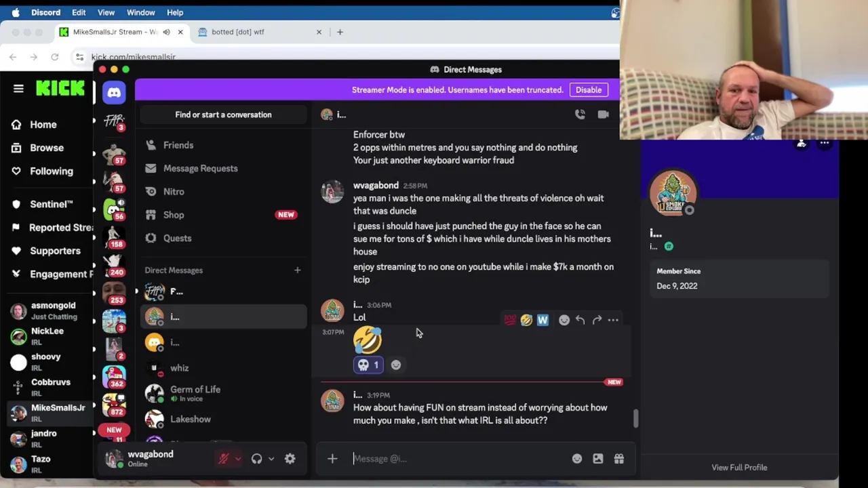
Task: Open Message Requests in Discord sidebar
Action: 223,168
